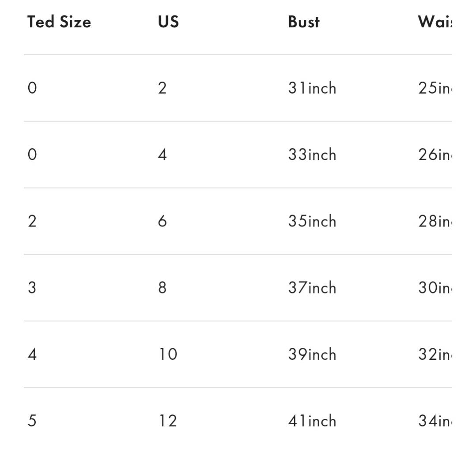Click the 35inch bust value
The width and height of the screenshot is (476, 452).
(x=312, y=221)
